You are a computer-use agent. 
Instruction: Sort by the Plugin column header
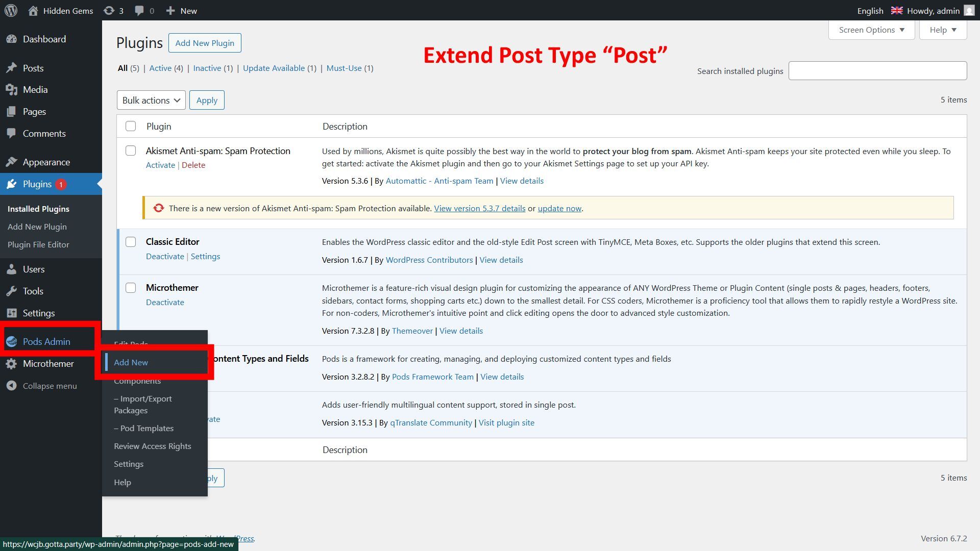pos(159,126)
